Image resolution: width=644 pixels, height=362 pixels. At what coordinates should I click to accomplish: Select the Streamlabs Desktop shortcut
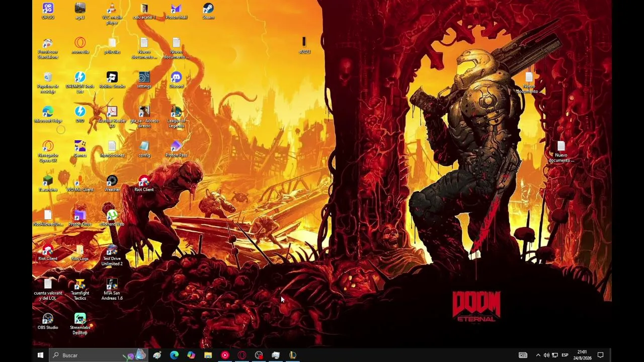(80, 324)
